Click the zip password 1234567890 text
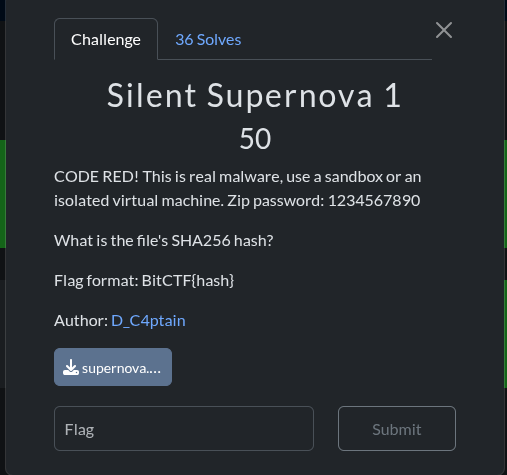This screenshot has width=507, height=475. click(x=374, y=201)
